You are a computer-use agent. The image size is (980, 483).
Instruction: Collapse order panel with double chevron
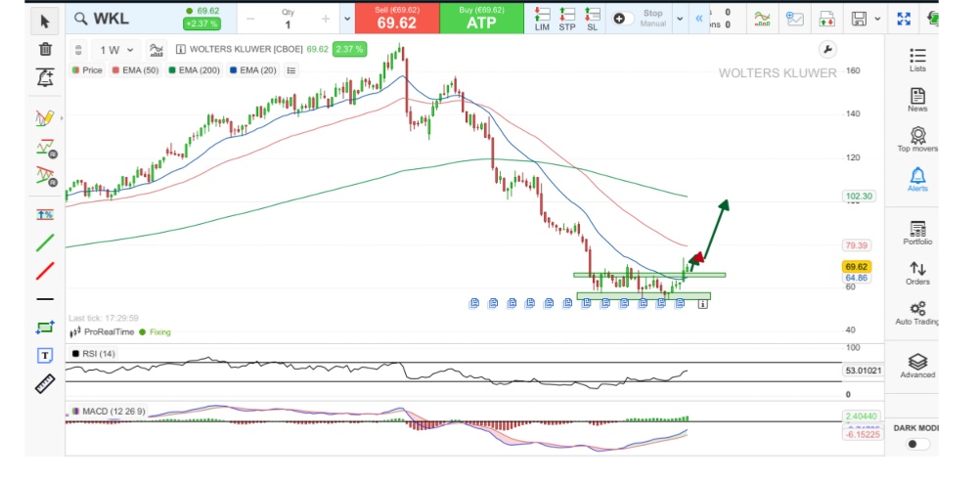pyautogui.click(x=698, y=19)
